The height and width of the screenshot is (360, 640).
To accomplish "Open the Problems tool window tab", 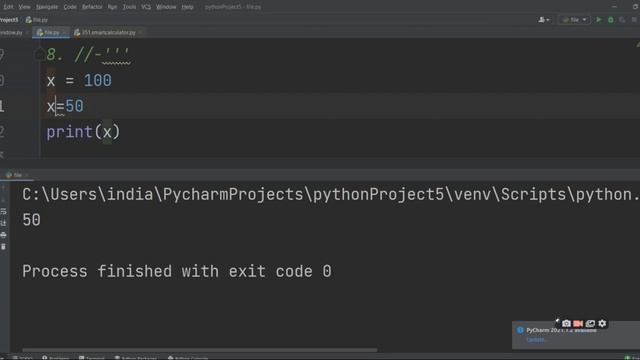I will [56, 358].
